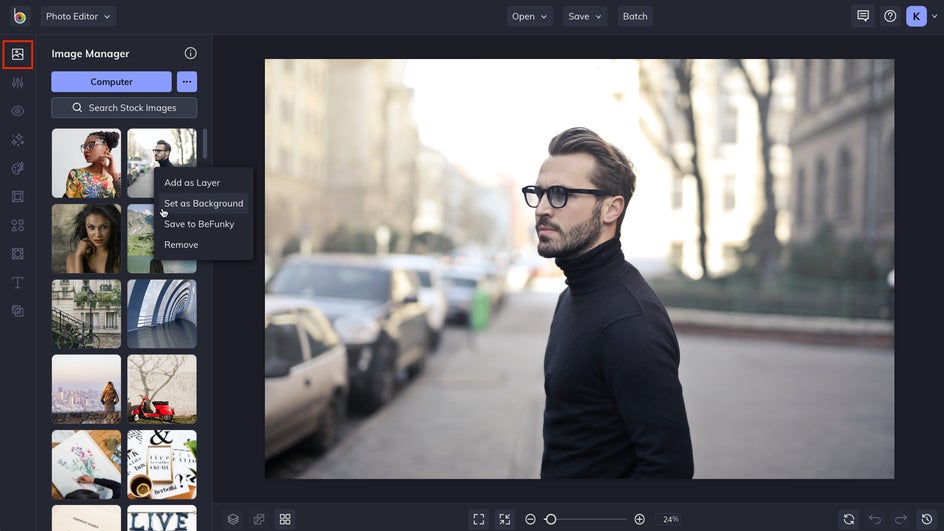Adjust the zoom slider handle
Screen dimensions: 944x531
[550, 519]
